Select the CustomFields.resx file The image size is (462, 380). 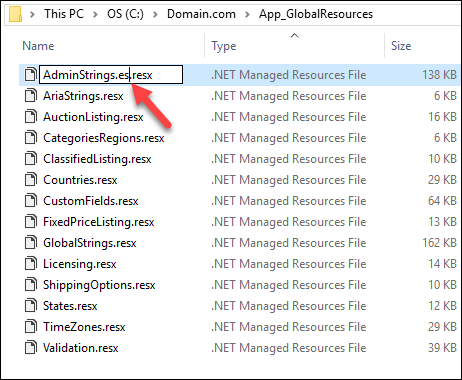[x=91, y=201]
